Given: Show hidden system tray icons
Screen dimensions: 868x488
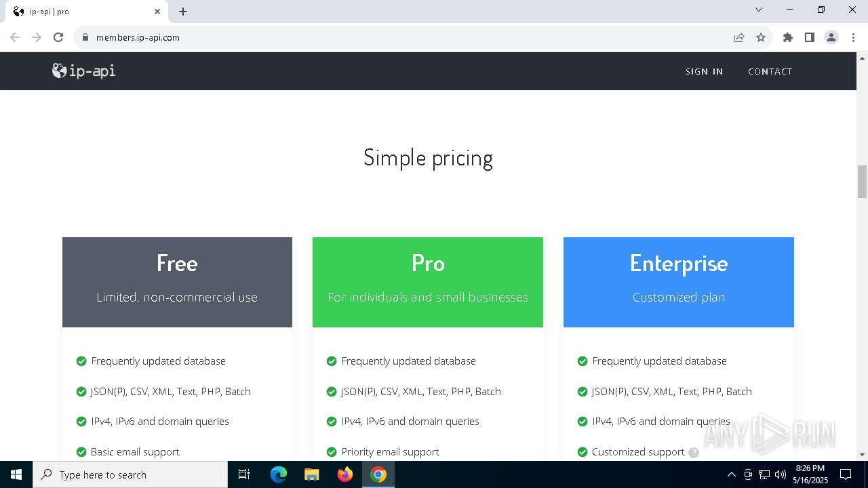Looking at the screenshot, I should pos(731,474).
